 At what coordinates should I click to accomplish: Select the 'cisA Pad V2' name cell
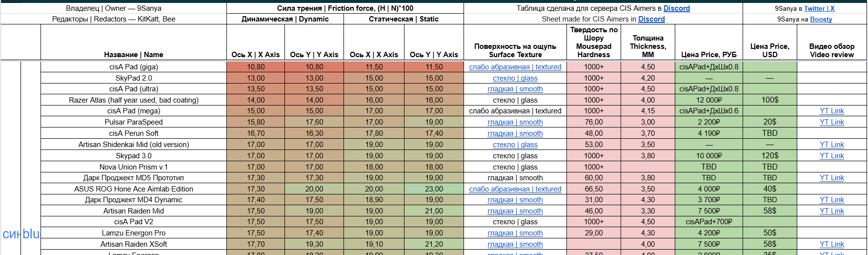[134, 222]
